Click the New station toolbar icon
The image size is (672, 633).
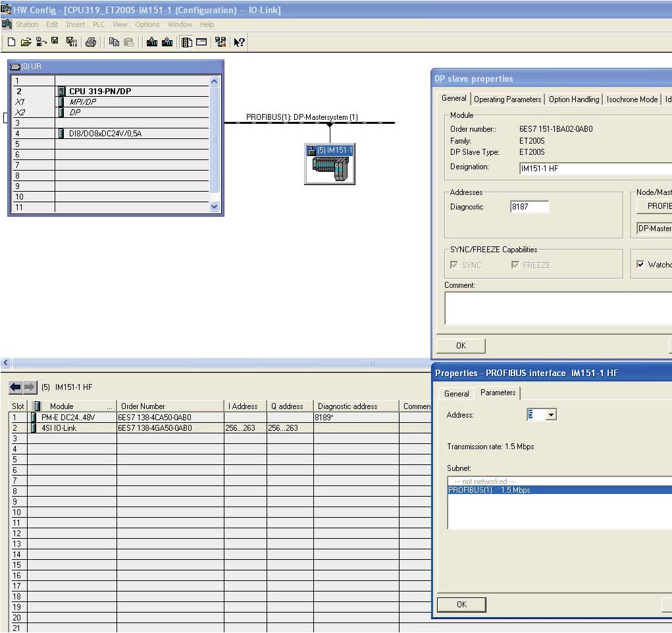(12, 41)
